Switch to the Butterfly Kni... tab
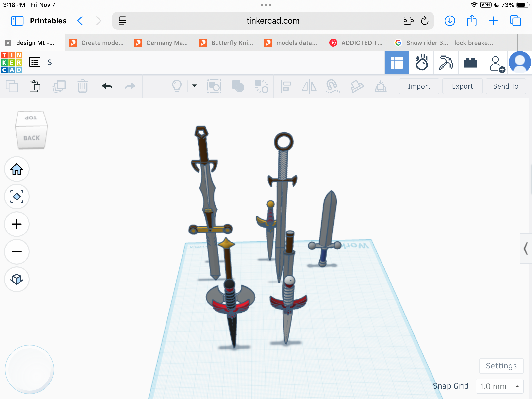532x399 pixels. (x=228, y=43)
